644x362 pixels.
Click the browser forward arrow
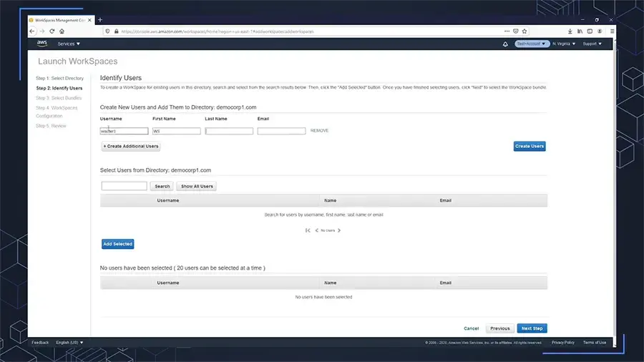click(x=42, y=31)
